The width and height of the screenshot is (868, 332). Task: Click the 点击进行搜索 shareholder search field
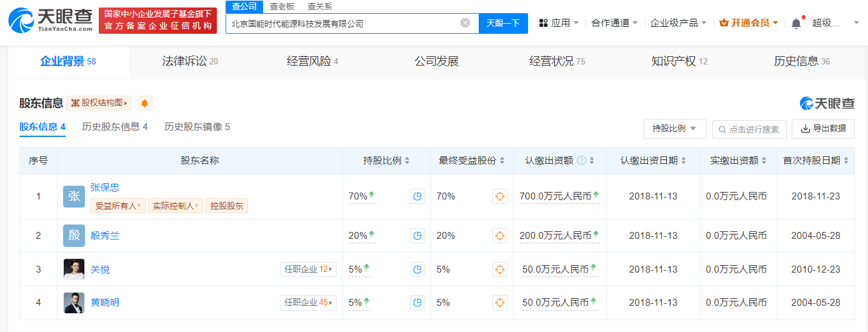point(749,129)
